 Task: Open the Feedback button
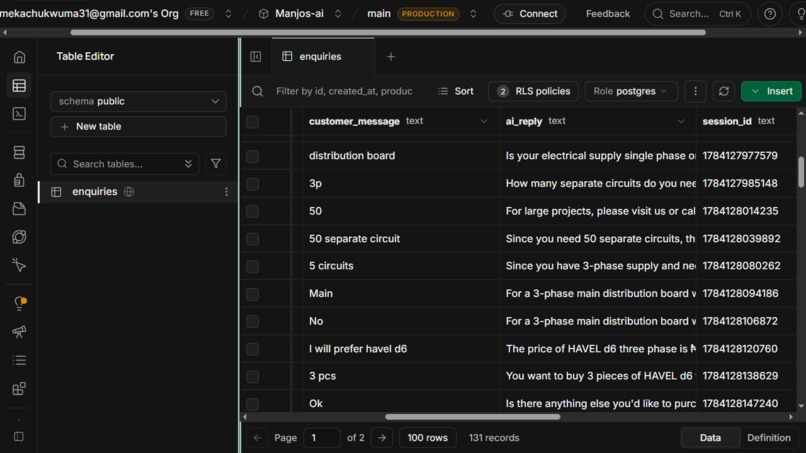click(x=608, y=14)
